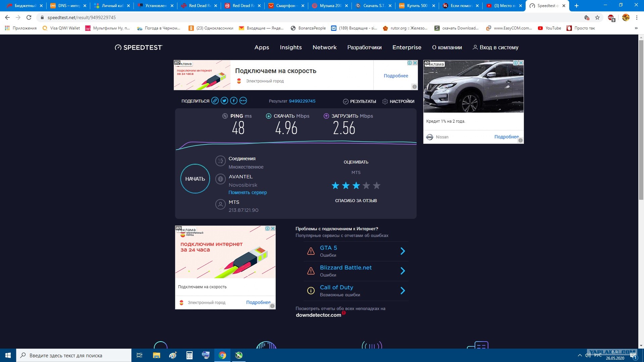Open more sharing options (three dots icon)
The image size is (644, 362).
(243, 101)
